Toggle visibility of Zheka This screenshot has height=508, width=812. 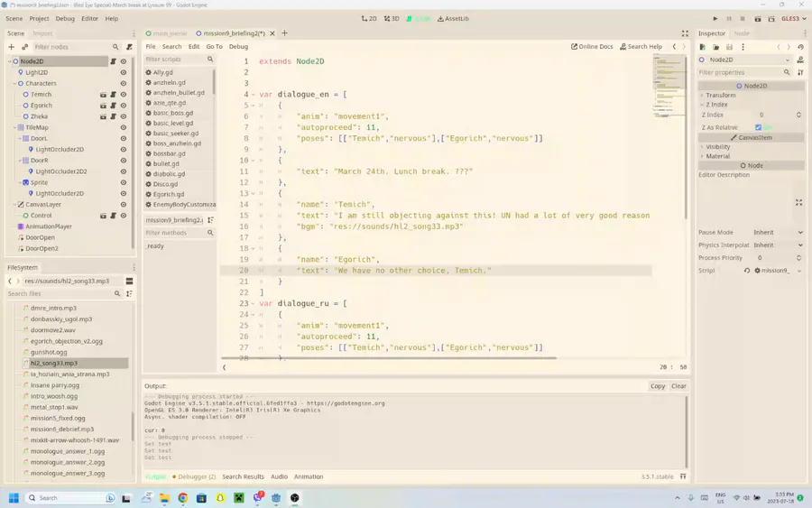(x=124, y=116)
